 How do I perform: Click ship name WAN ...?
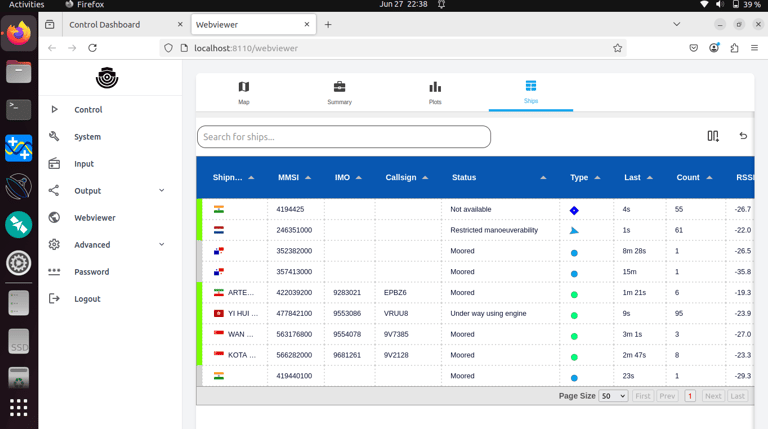[240, 334]
